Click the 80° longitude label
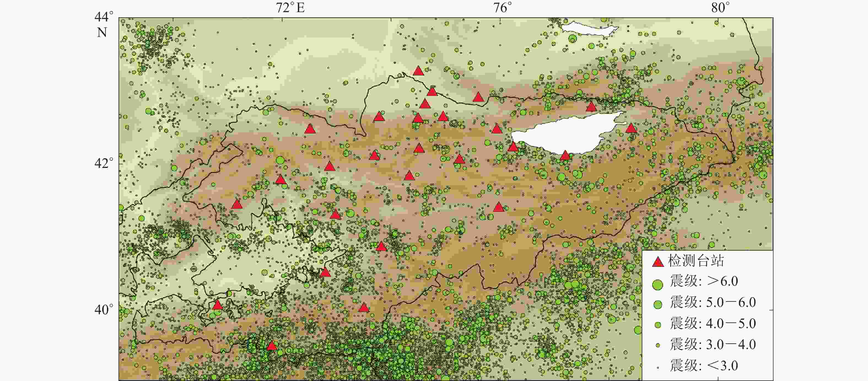The height and width of the screenshot is (381, 868). coord(720,7)
